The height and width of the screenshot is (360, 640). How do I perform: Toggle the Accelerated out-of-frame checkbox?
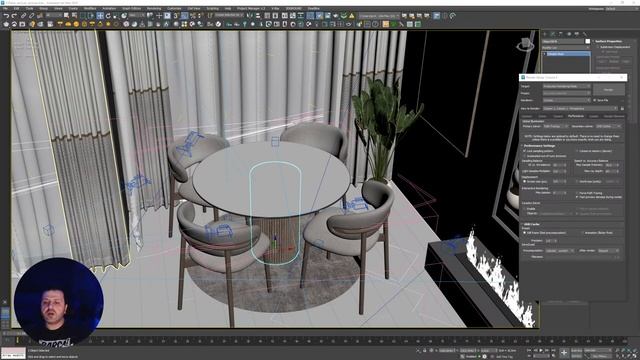click(x=524, y=156)
